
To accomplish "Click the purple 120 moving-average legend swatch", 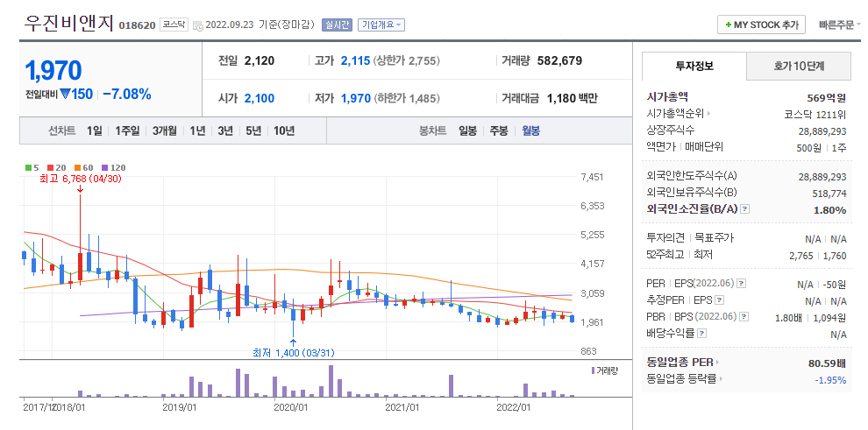I will [104, 168].
